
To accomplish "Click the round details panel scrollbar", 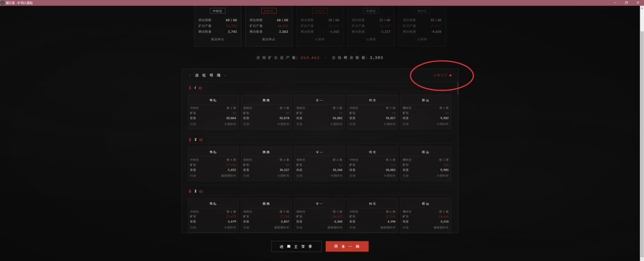I will [457, 87].
